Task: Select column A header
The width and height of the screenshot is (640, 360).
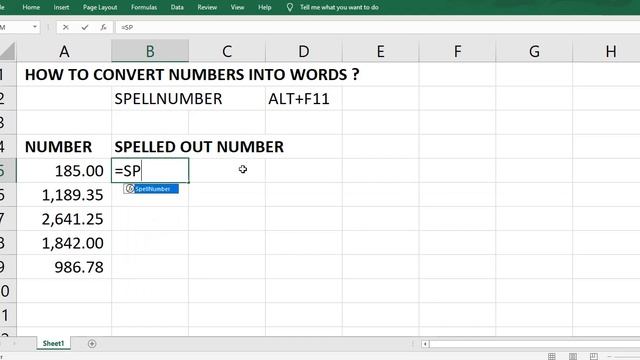Action: pos(64,51)
